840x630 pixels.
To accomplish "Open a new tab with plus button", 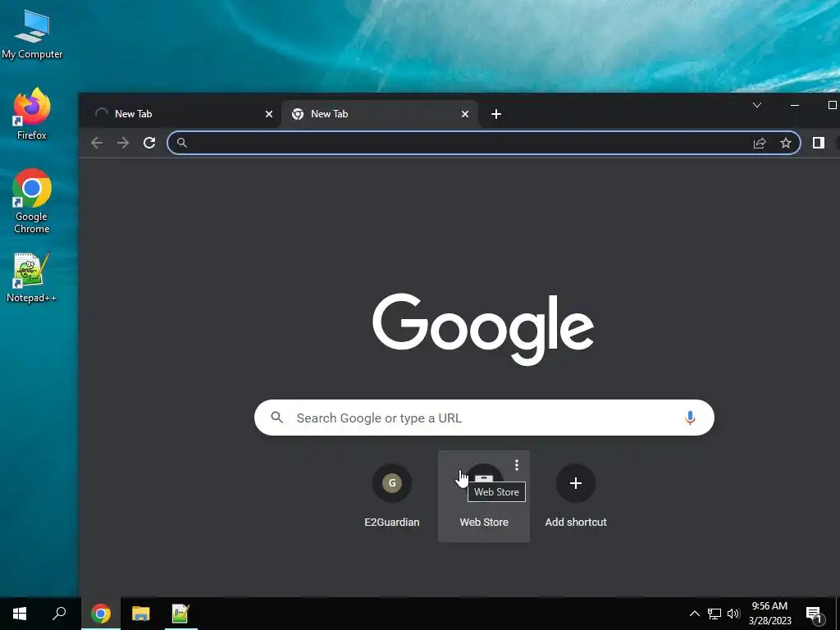I will click(x=496, y=114).
